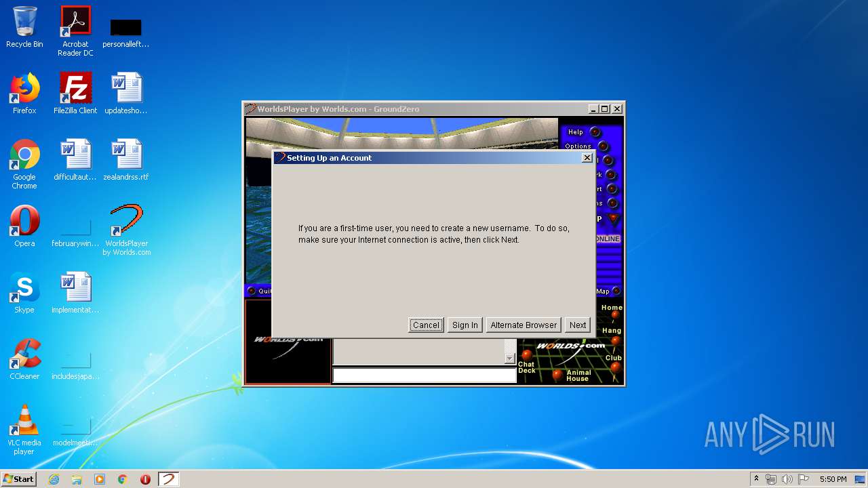Close the Setting Up an Account dialog
The width and height of the screenshot is (868, 488).
tap(587, 158)
